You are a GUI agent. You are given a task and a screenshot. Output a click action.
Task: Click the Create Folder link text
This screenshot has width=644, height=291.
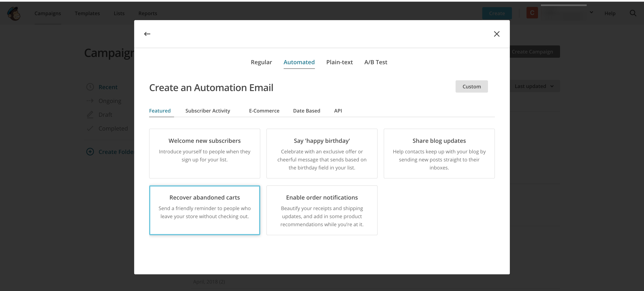116,152
